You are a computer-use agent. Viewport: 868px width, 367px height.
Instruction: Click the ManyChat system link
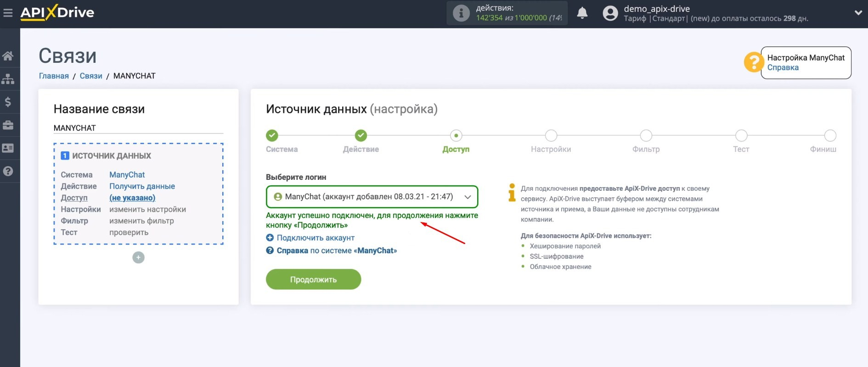point(127,175)
